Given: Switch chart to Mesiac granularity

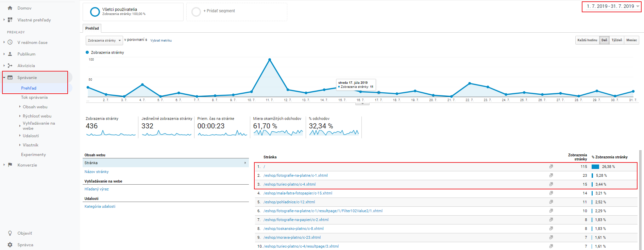Looking at the screenshot, I should (x=632, y=40).
